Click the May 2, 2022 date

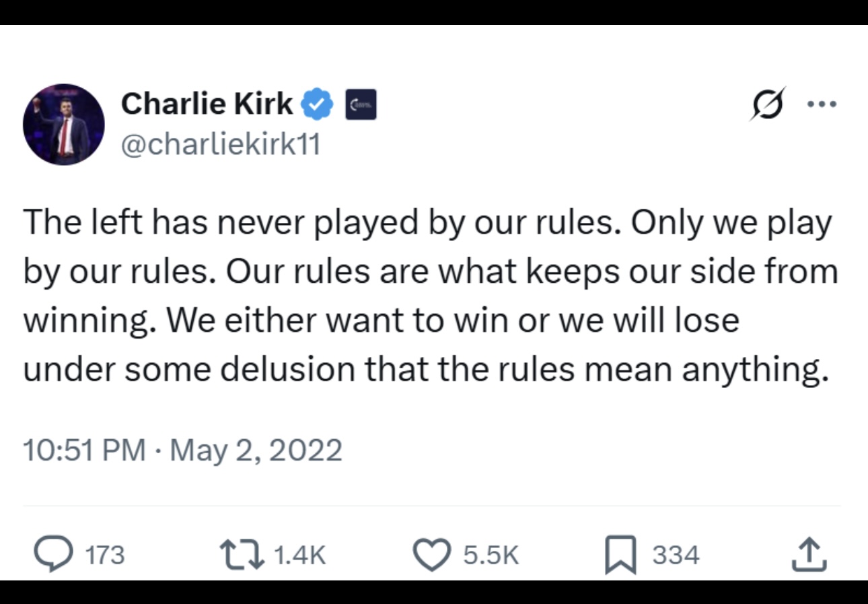[x=256, y=450]
